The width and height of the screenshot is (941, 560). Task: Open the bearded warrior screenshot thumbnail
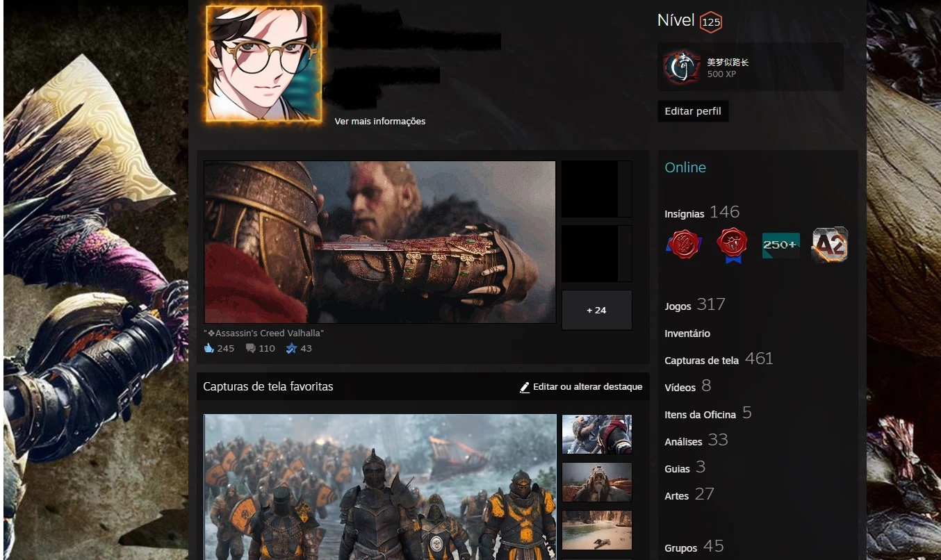point(596,481)
